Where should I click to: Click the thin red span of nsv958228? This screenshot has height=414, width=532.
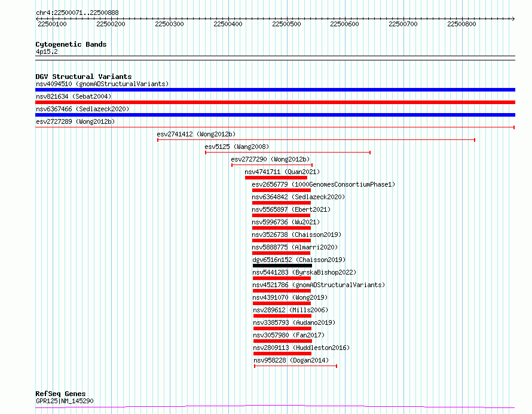click(x=295, y=366)
